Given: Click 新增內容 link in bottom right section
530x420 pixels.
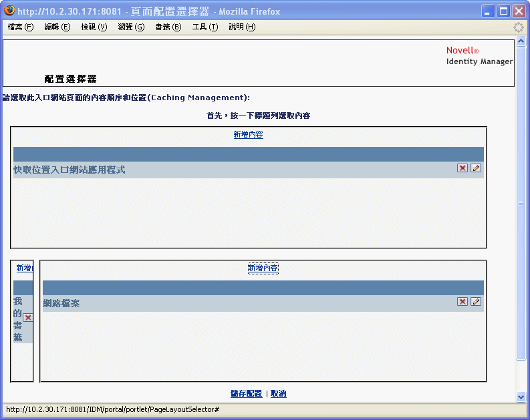Looking at the screenshot, I should tap(263, 268).
